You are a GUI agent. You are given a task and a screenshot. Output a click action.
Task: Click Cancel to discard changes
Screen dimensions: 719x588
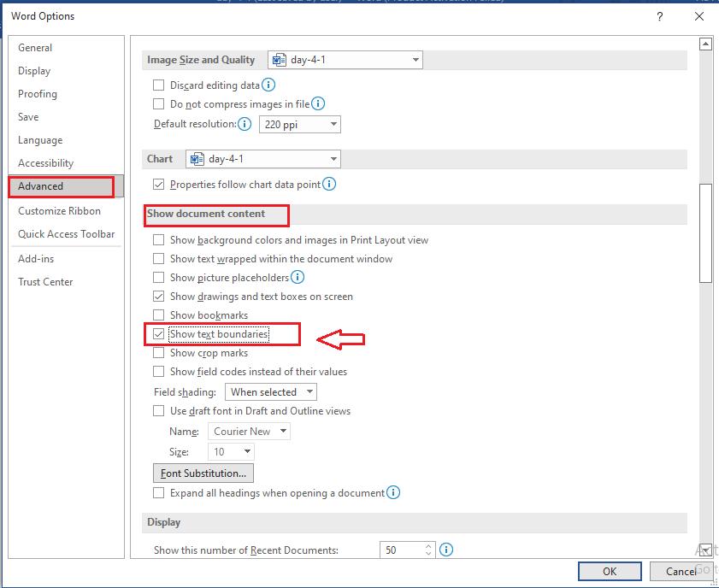point(681,571)
